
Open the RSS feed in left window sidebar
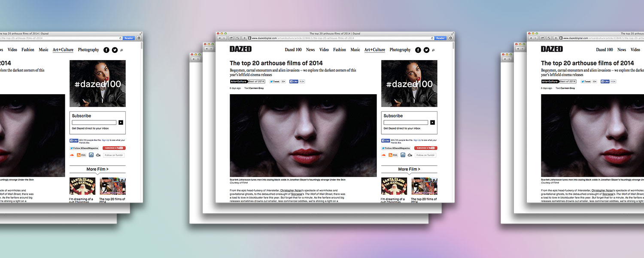click(x=82, y=155)
